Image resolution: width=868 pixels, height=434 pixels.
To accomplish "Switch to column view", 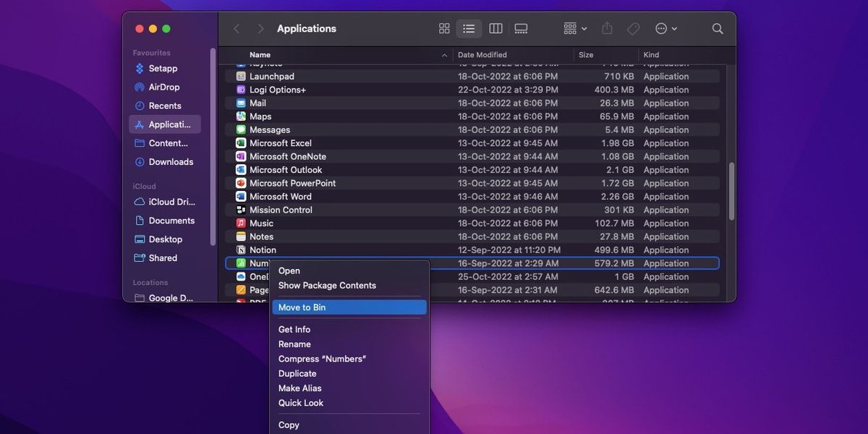I will (x=495, y=29).
